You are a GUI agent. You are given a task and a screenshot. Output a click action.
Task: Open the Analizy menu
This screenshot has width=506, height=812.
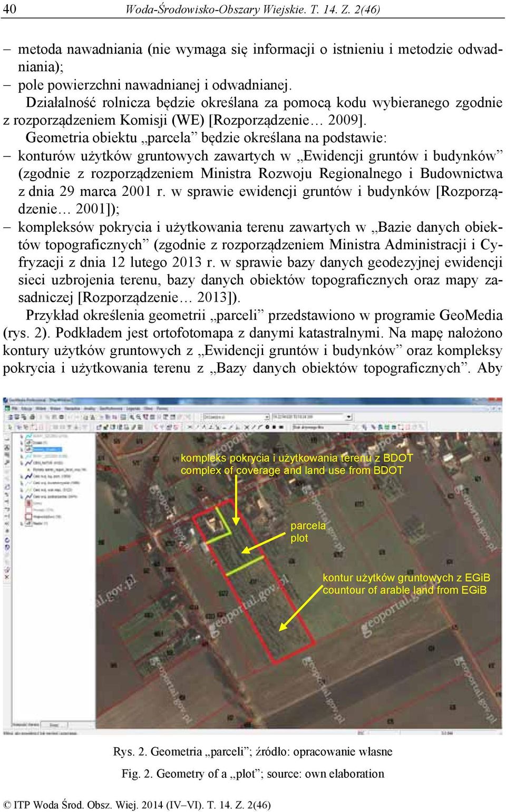pyautogui.click(x=90, y=409)
